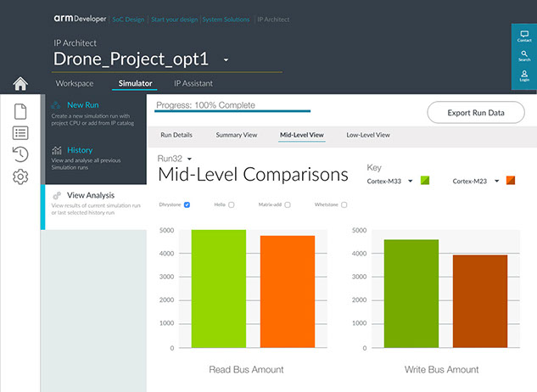Click the Search magnifier icon
The image size is (537, 392).
coord(524,56)
